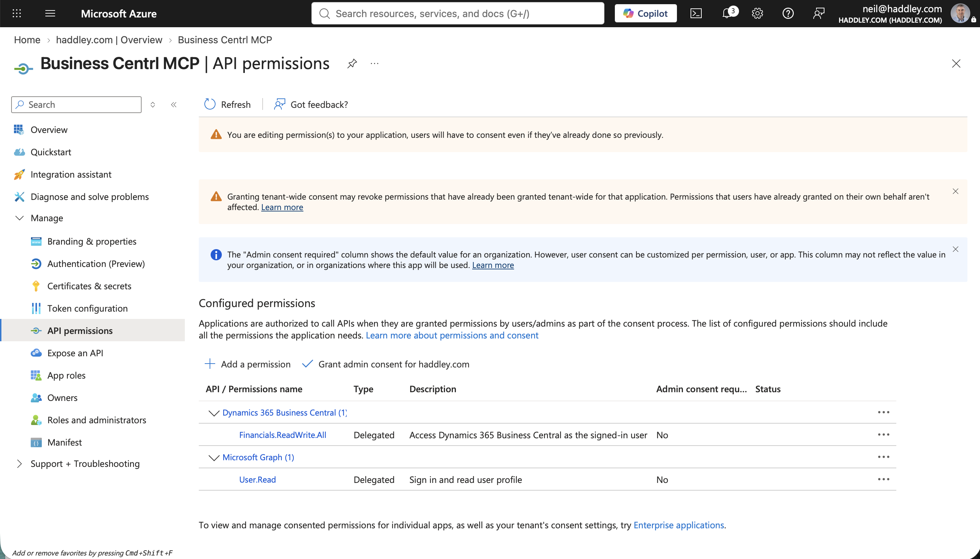This screenshot has width=980, height=559.
Task: Click Got feedback? toolbar item
Action: (x=311, y=104)
